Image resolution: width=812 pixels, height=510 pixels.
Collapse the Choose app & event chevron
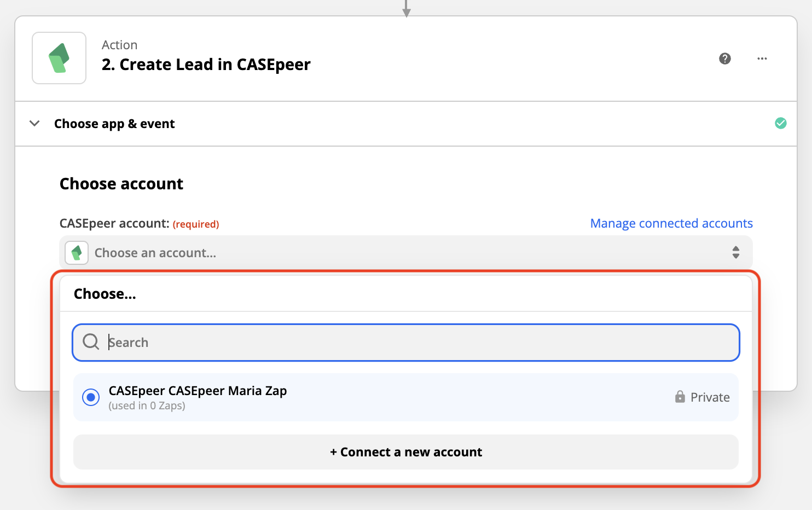tap(34, 123)
